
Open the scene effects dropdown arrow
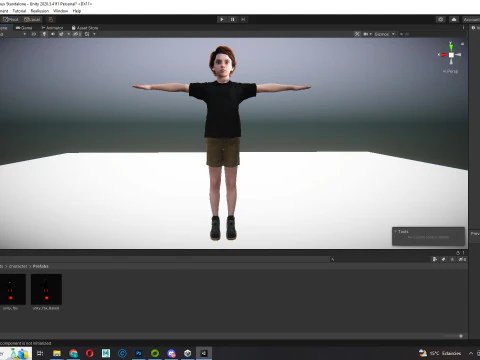68,34
